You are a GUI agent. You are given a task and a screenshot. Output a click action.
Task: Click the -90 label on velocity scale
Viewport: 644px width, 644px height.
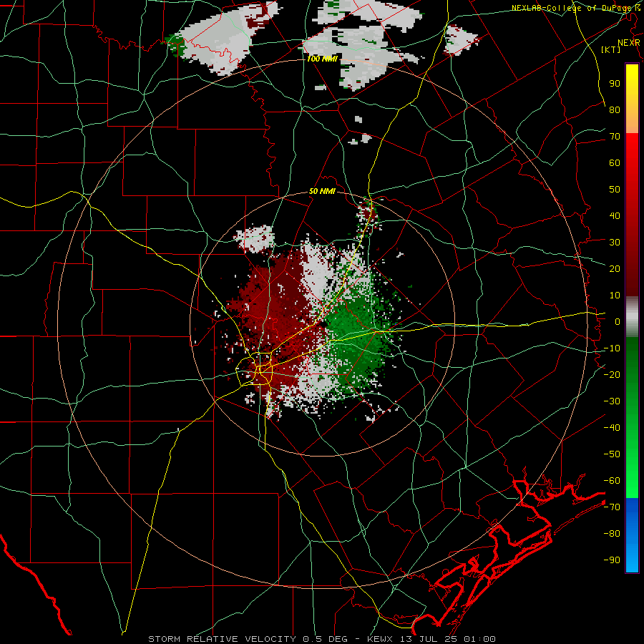coord(612,560)
